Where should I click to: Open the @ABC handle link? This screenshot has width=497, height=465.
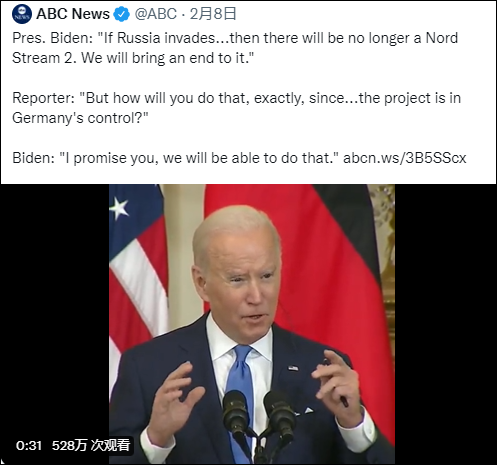pyautogui.click(x=155, y=14)
